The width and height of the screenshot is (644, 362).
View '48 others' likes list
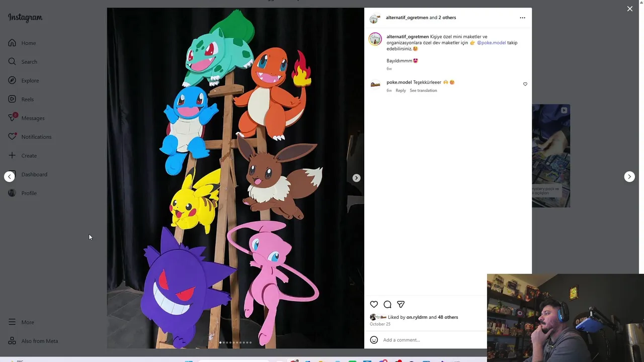point(448,317)
